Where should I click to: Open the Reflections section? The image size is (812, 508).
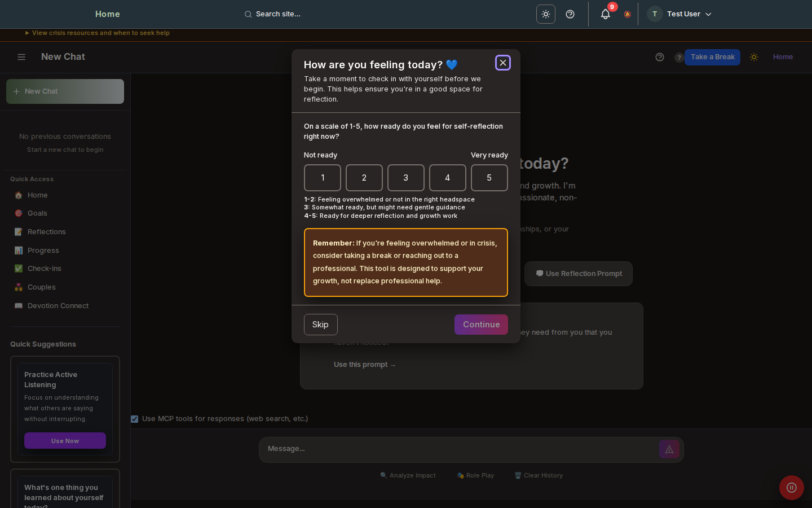pyautogui.click(x=46, y=232)
